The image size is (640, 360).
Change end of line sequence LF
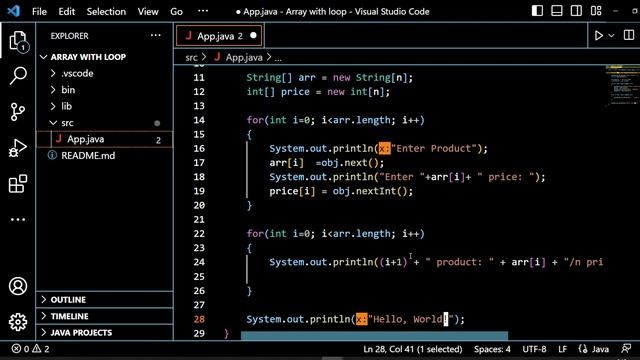(562, 349)
